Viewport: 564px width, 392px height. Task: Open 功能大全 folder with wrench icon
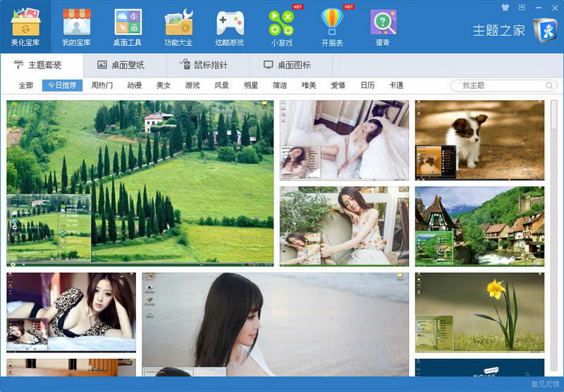tap(179, 22)
